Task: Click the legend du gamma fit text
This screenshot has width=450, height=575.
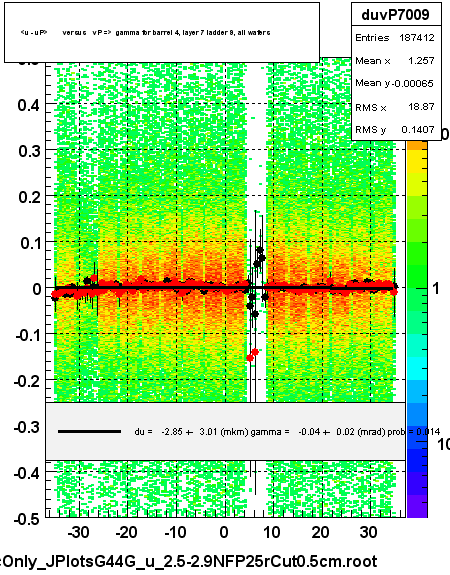Action: click(x=287, y=432)
